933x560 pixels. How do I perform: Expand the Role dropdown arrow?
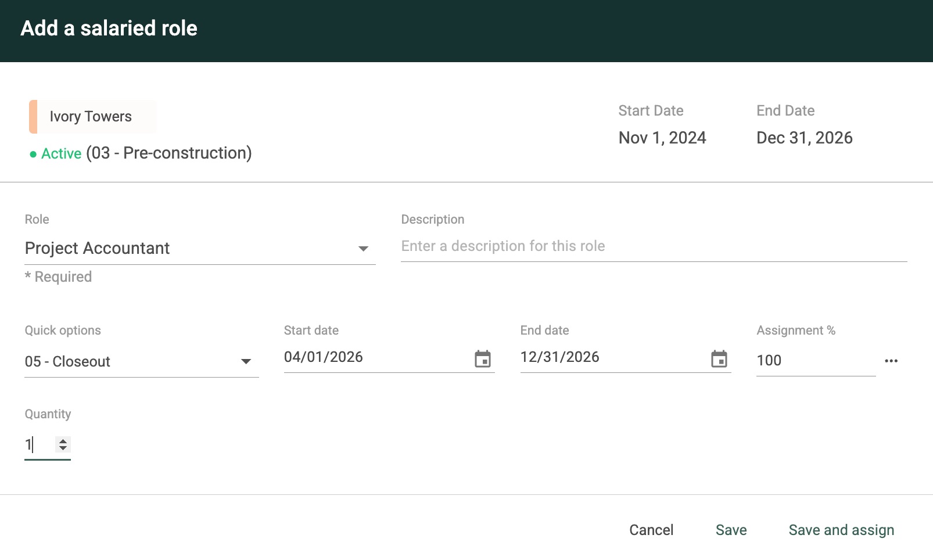click(x=364, y=249)
